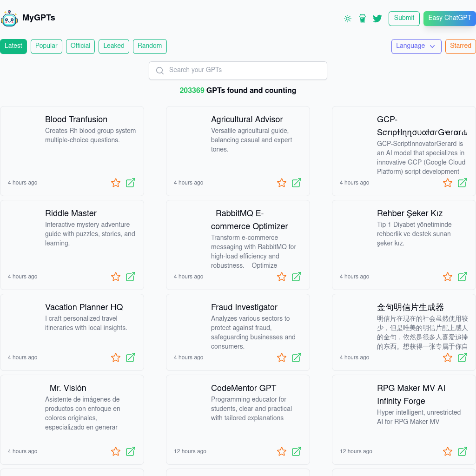Click the RabbitMQ E-commerce Optimizer title
This screenshot has height=476, width=476.
click(x=249, y=220)
